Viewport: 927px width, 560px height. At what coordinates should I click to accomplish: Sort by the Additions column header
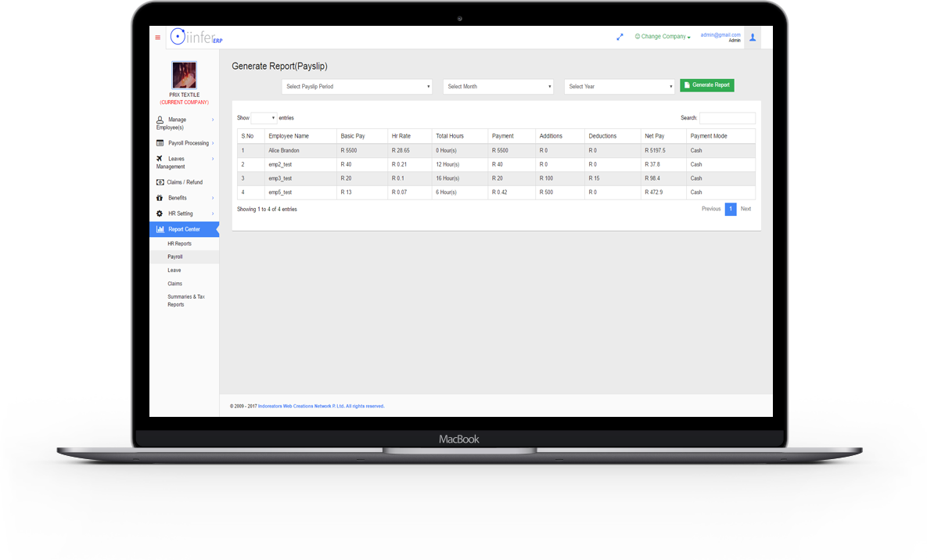(559, 136)
